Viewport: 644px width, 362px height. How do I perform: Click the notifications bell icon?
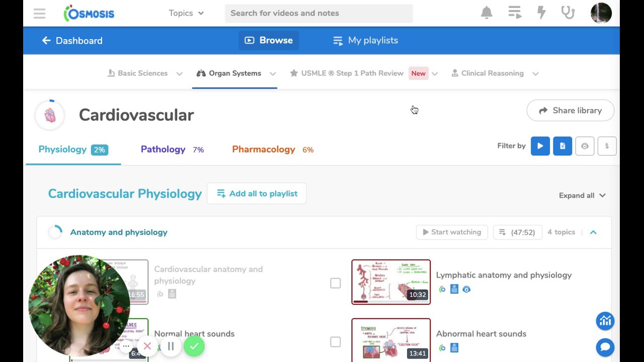click(x=487, y=13)
